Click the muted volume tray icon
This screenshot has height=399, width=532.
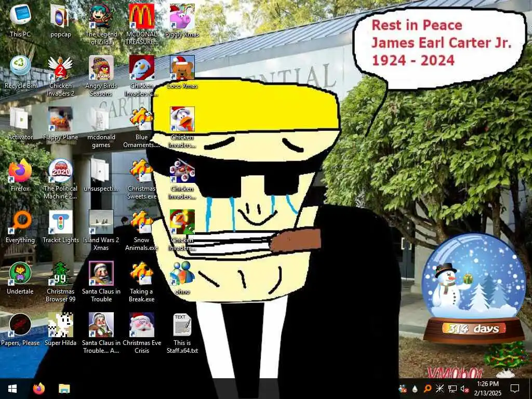point(464,389)
